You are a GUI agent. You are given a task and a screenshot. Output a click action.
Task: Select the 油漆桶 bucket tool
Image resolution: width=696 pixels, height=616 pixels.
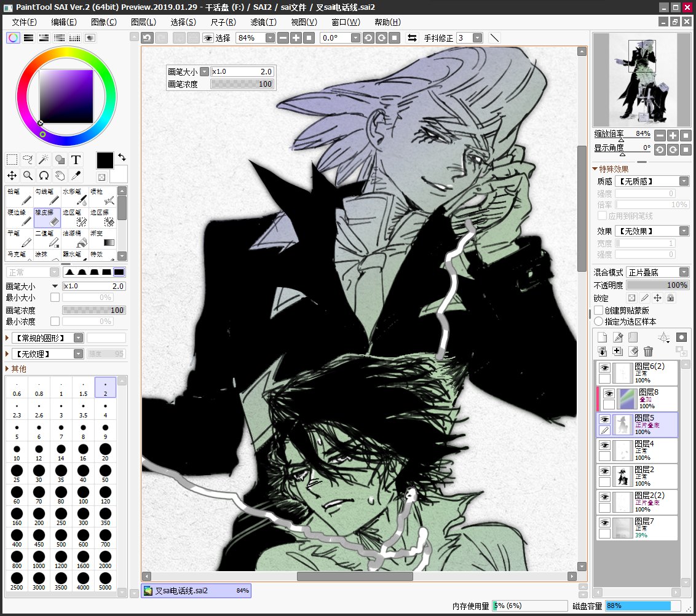pos(74,239)
